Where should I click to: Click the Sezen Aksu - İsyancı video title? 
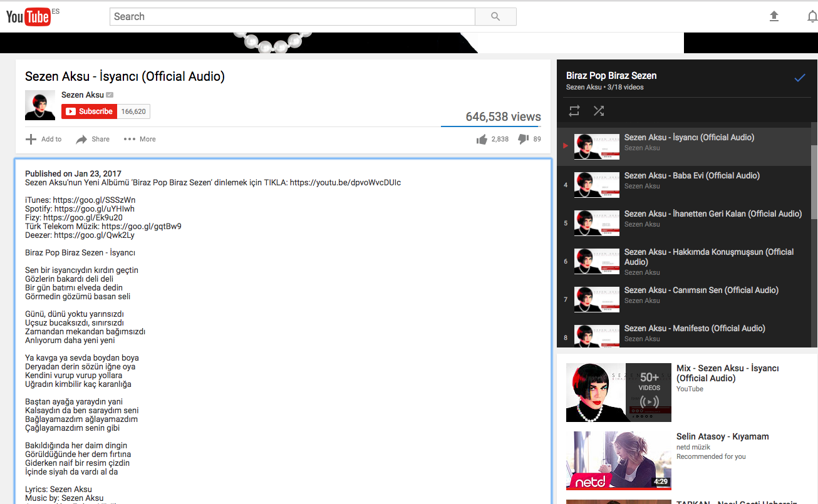click(125, 76)
